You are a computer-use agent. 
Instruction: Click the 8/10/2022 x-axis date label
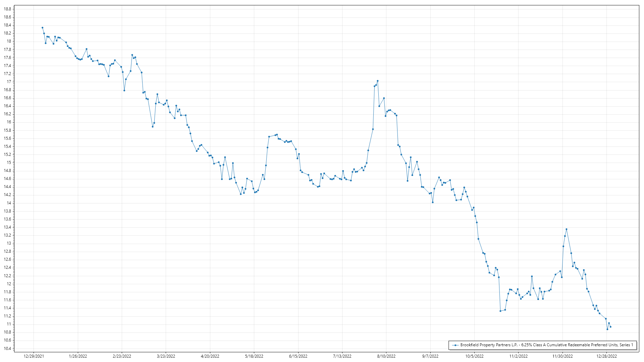(x=386, y=356)
